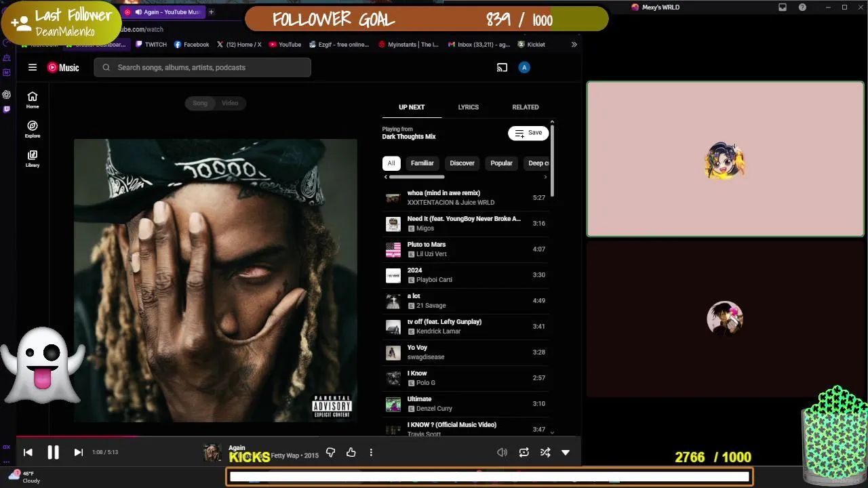
Task: Click the volume speaker icon
Action: point(502,452)
